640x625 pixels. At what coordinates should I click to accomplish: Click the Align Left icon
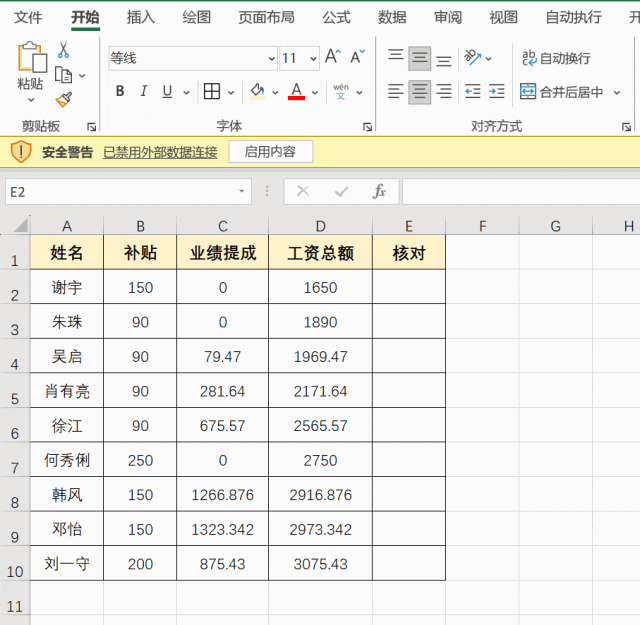(396, 92)
